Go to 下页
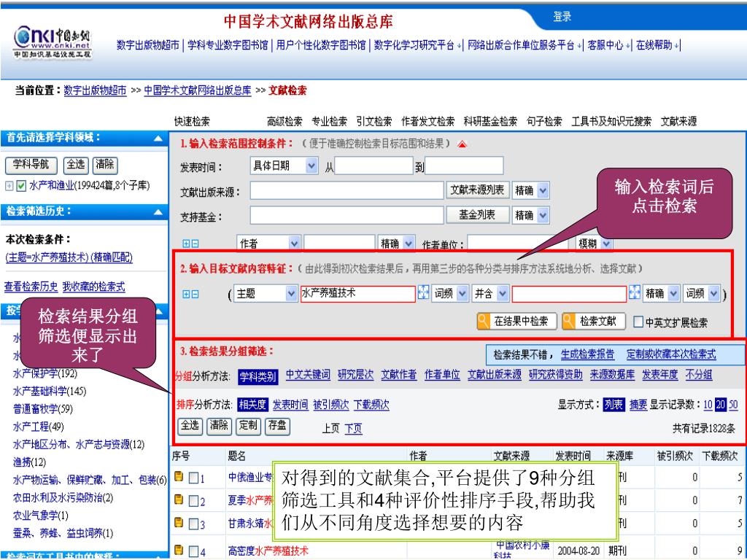Viewport: 747px width, 560px height. [x=353, y=429]
